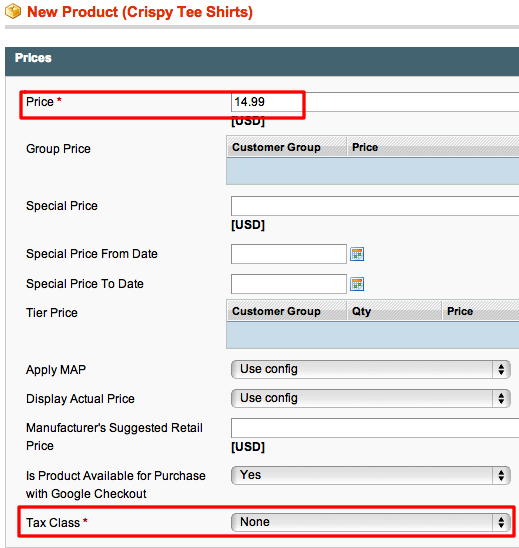Click [USD] under Manufacturer's Suggested Retail Price
The height and width of the screenshot is (548, 519).
coord(248,447)
